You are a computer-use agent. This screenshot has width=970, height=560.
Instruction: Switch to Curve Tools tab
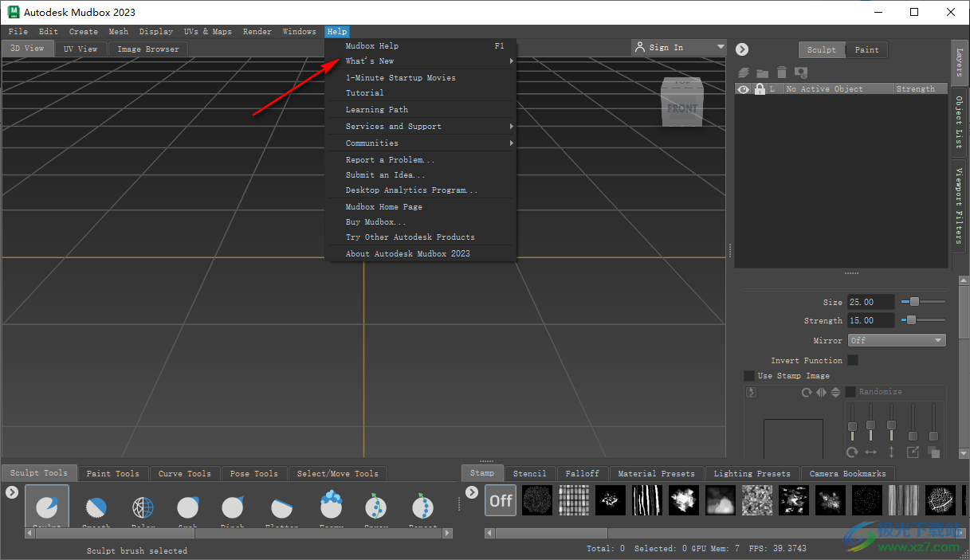tap(184, 473)
